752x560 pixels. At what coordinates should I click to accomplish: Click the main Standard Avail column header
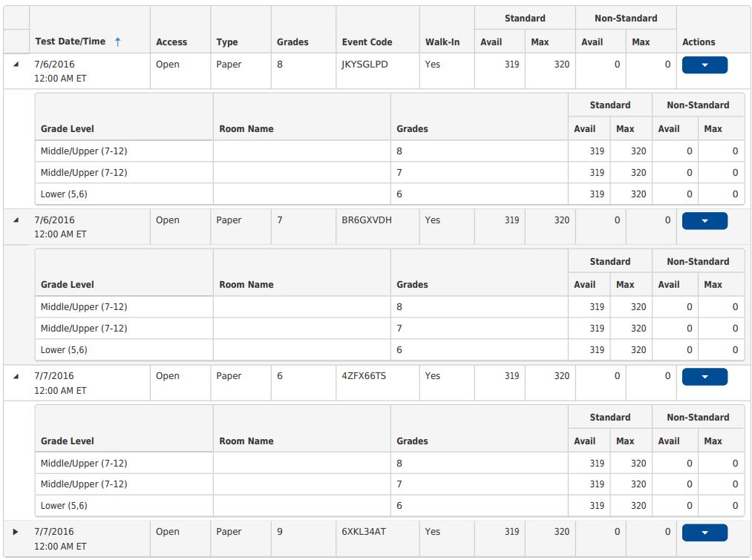coord(491,42)
